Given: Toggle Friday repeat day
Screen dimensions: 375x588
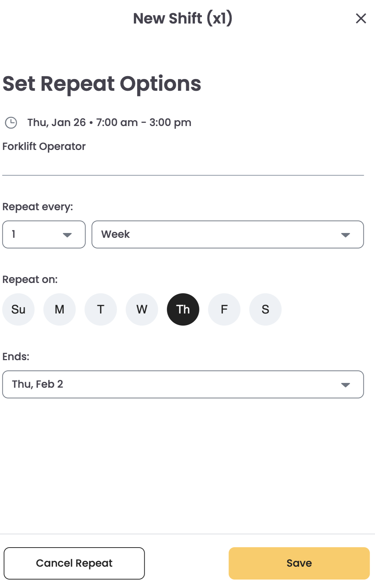Looking at the screenshot, I should click(x=224, y=309).
